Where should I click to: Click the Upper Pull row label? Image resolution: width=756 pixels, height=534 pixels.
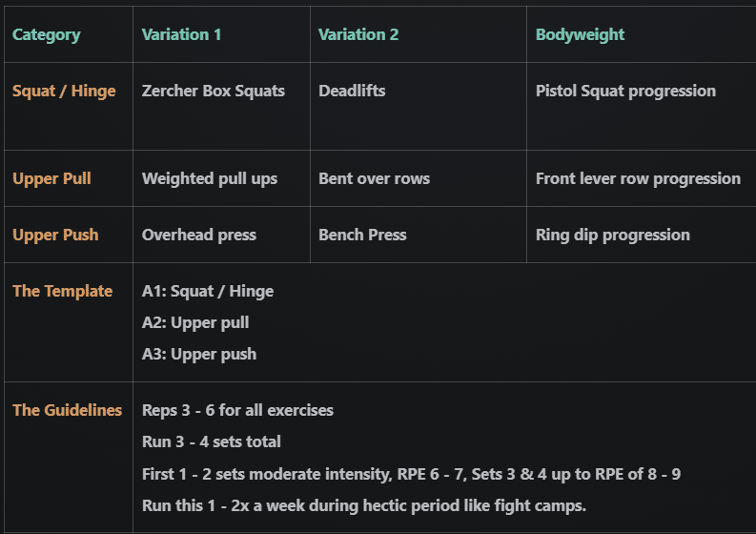pos(51,178)
